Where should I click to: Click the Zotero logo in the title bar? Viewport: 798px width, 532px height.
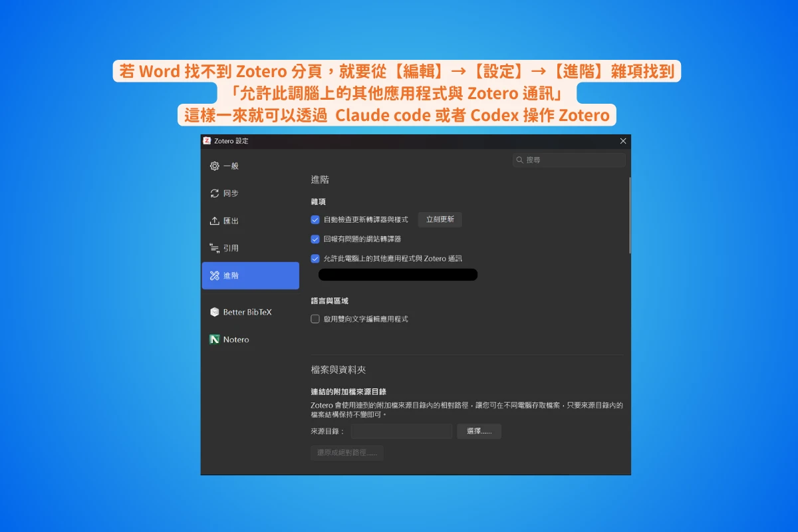tap(207, 141)
